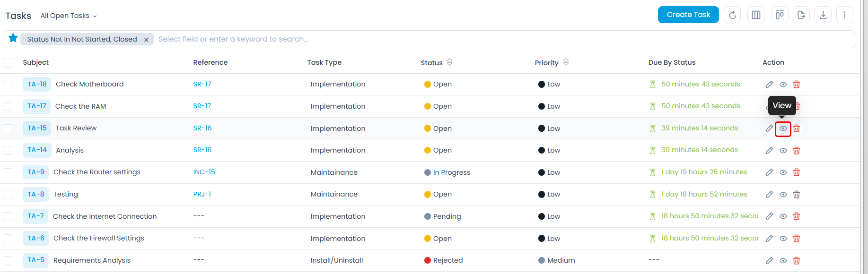View the TA-15 Task Review details
Viewport: 868px width, 274px height.
coord(783,128)
